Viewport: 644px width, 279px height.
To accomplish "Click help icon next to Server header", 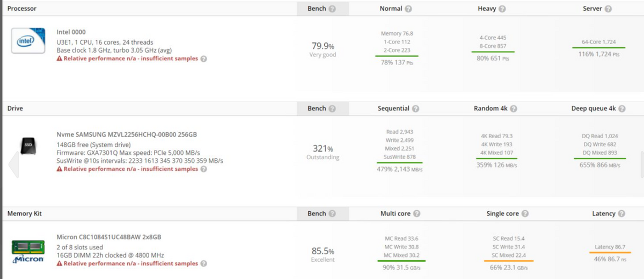I will (x=609, y=9).
